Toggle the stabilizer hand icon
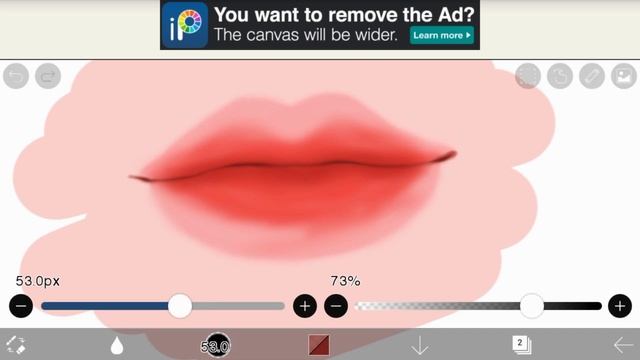Screen dimensions: 640x360 coord(560,76)
